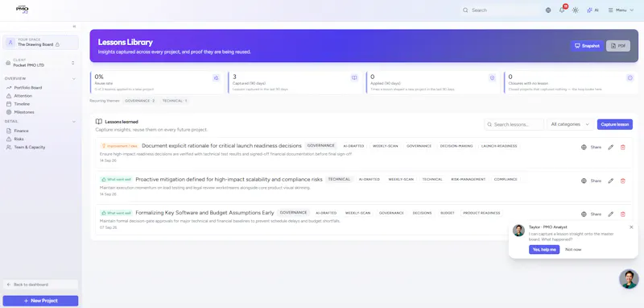Share the Document explicit rationale lesson

pos(596,148)
